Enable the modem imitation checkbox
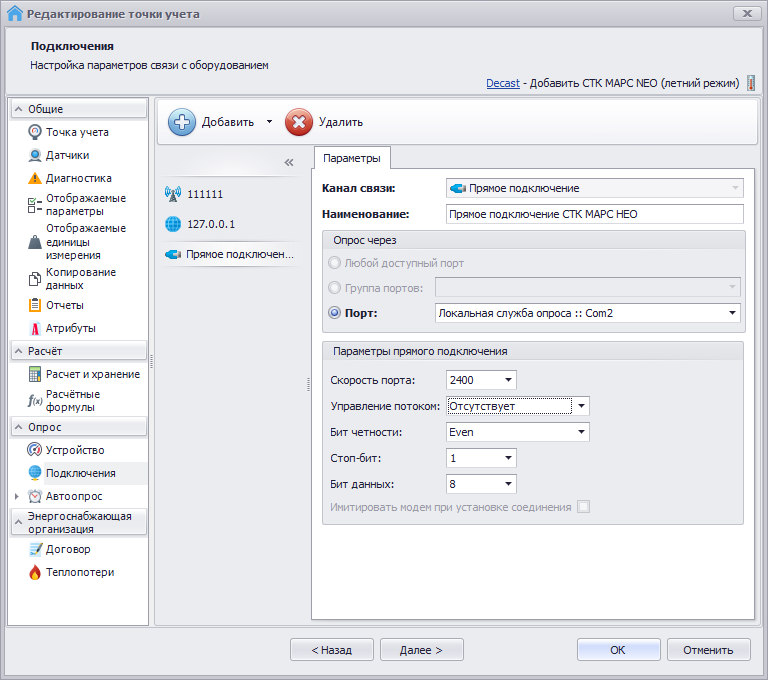 [583, 507]
